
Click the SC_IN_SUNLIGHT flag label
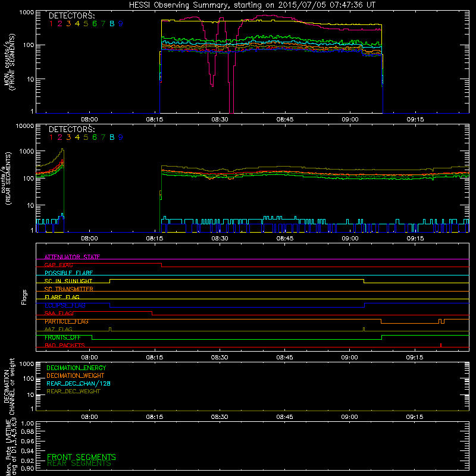click(x=68, y=281)
